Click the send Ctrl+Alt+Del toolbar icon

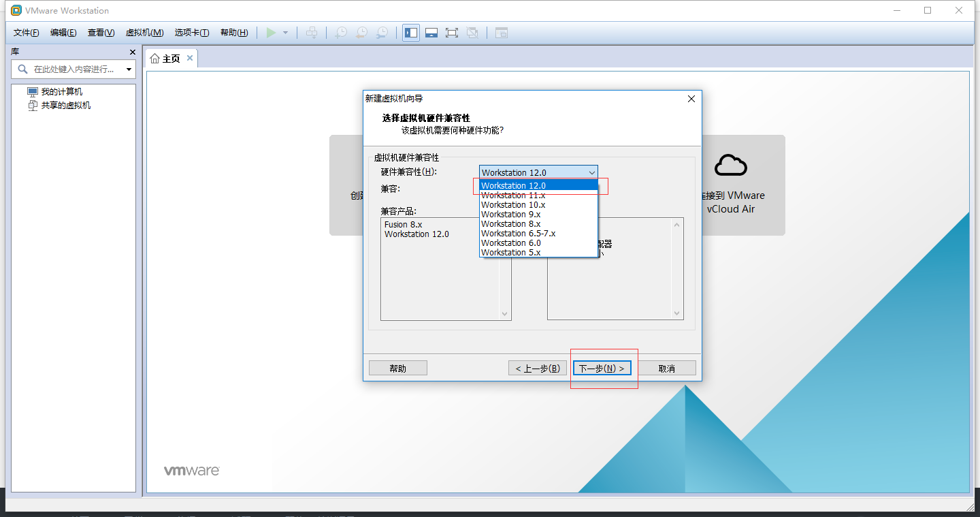tap(312, 33)
